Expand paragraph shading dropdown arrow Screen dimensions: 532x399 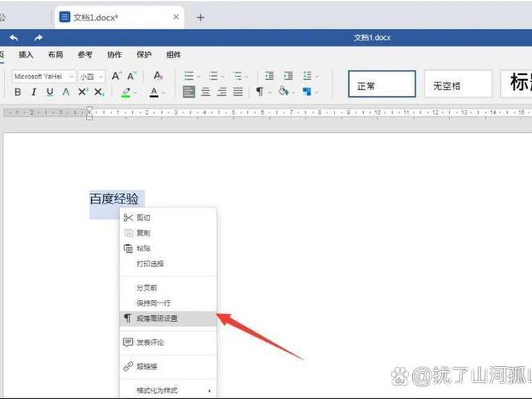(x=293, y=92)
